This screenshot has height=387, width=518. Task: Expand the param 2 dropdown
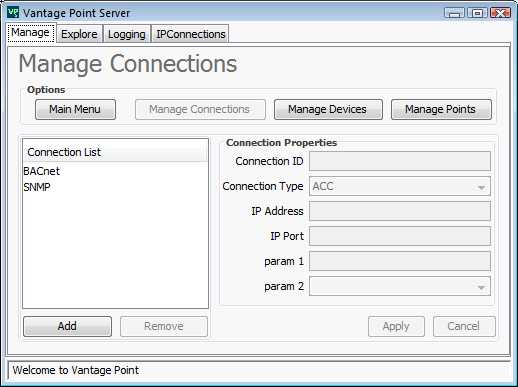point(400,286)
